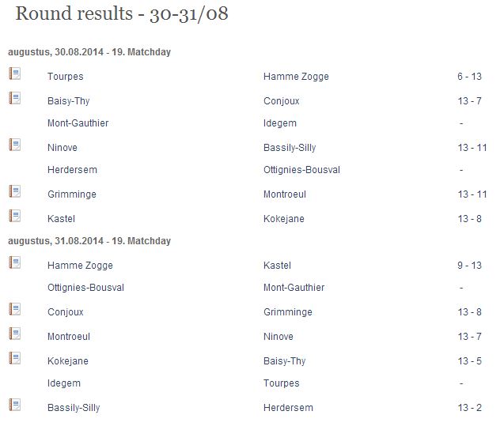Click away team Idegem on 30.08

tap(280, 123)
